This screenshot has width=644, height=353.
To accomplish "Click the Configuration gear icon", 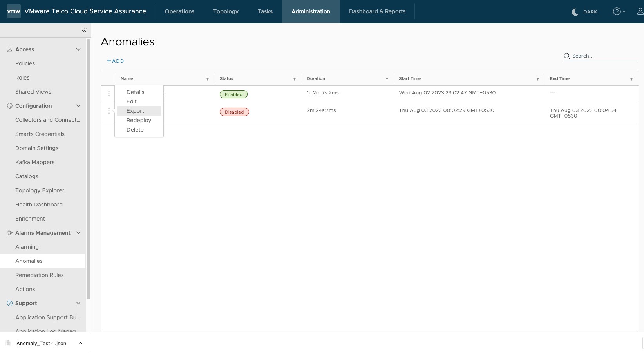I will (x=10, y=106).
